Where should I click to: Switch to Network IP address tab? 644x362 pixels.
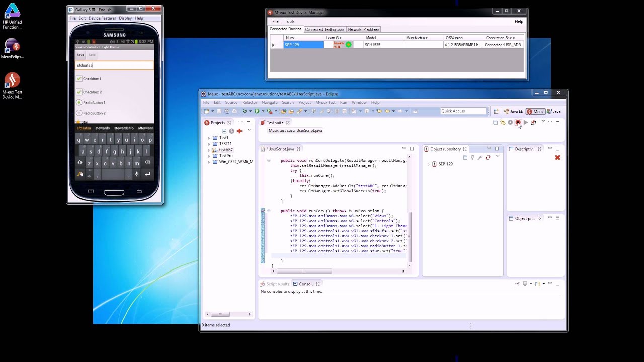(363, 29)
